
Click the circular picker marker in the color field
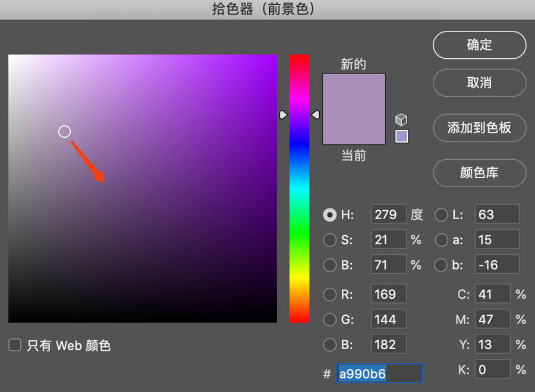click(x=64, y=131)
